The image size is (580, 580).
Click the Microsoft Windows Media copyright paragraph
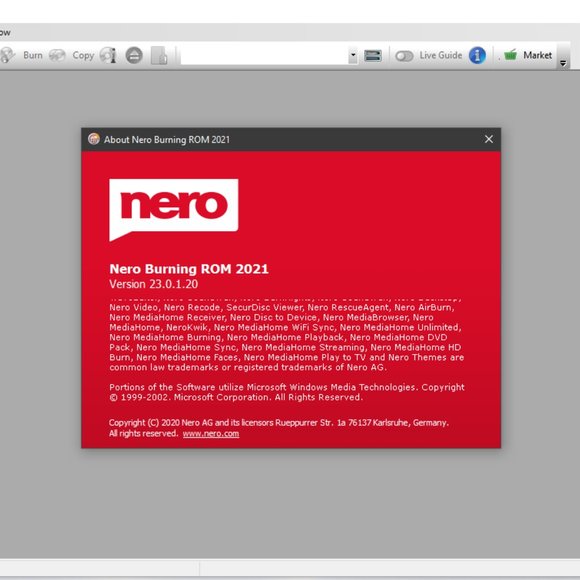tap(287, 392)
